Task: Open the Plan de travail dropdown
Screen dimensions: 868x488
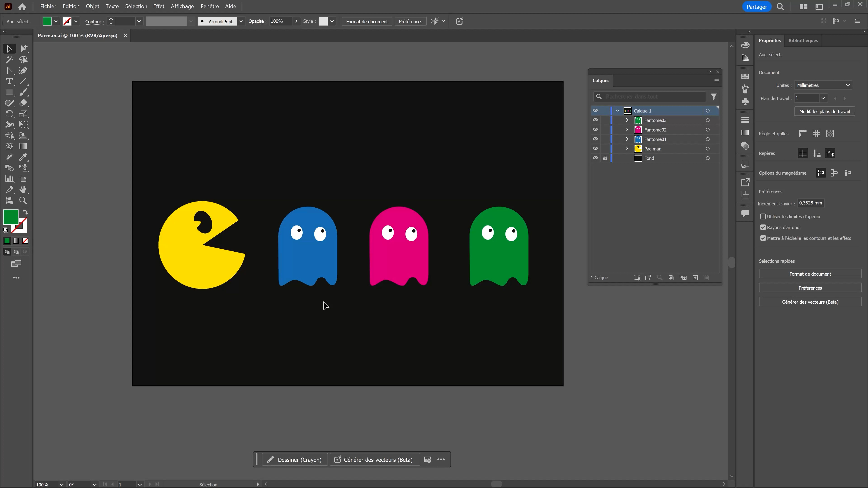Action: pyautogui.click(x=823, y=98)
